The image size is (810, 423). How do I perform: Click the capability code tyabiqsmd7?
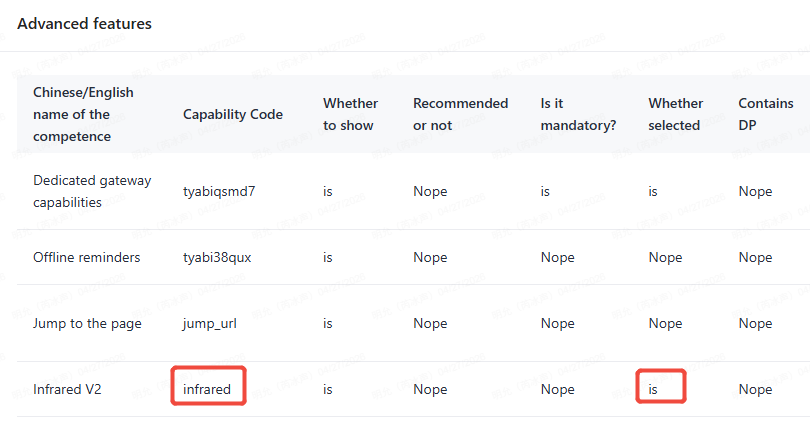219,190
